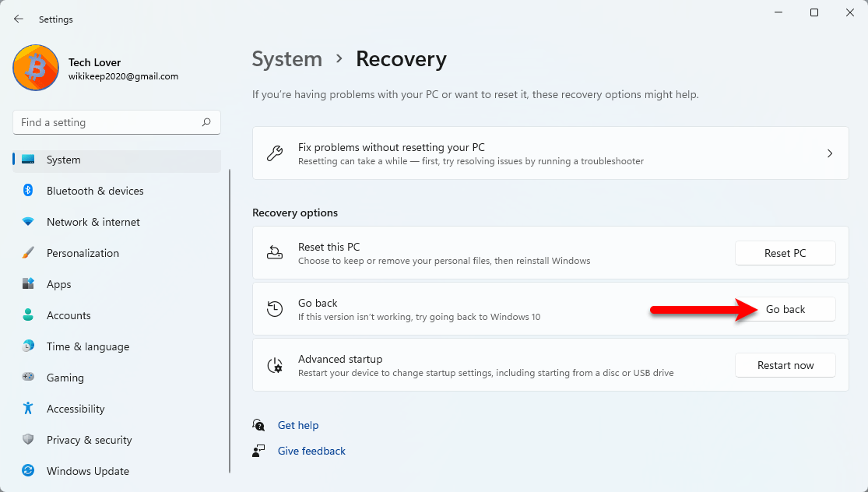Click the Time & language clock icon
The height and width of the screenshot is (492, 868).
[x=28, y=346]
